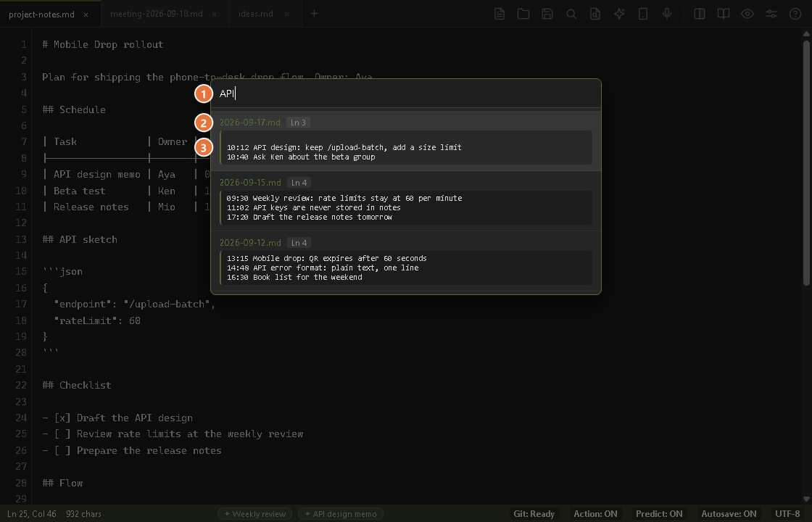Open find-in-files document search icon
812x522 pixels.
pos(595,14)
